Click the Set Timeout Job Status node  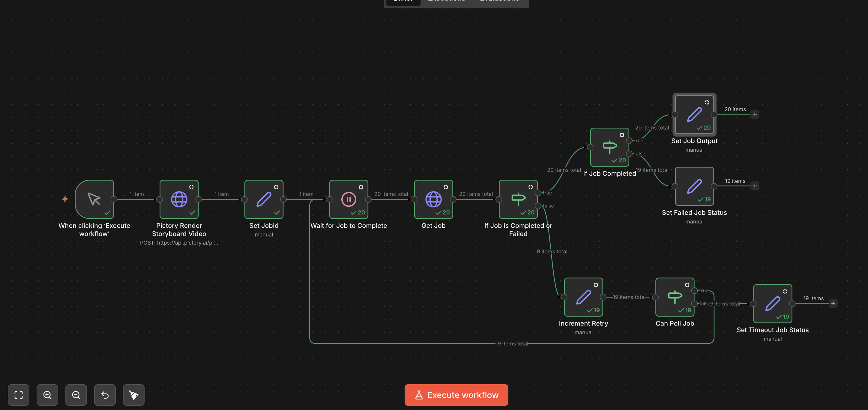[x=772, y=303]
